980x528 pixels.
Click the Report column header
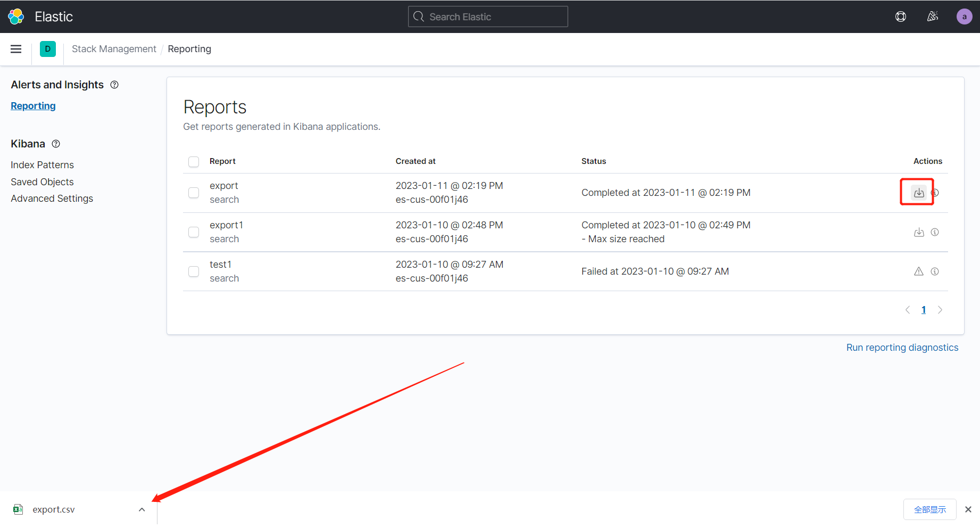coord(222,161)
